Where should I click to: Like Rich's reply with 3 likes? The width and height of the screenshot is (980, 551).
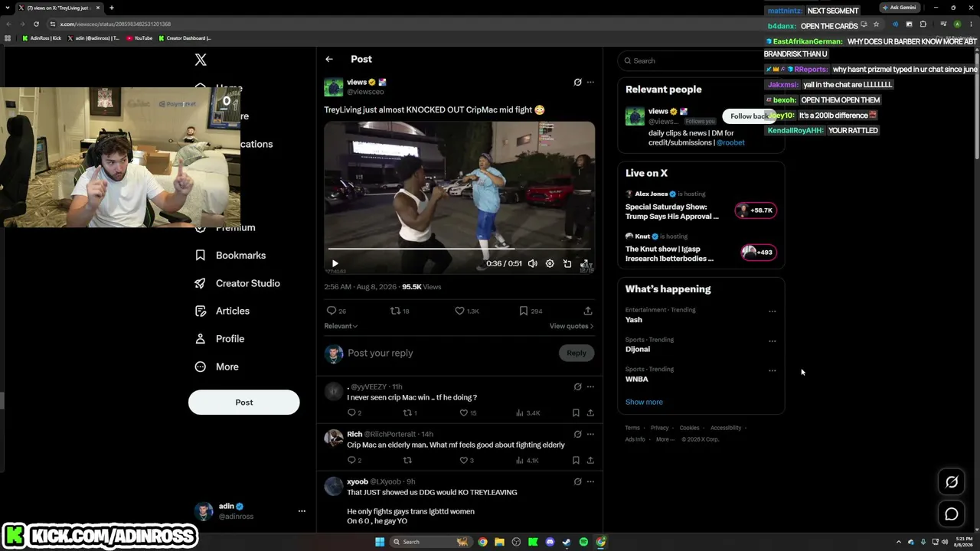point(465,460)
